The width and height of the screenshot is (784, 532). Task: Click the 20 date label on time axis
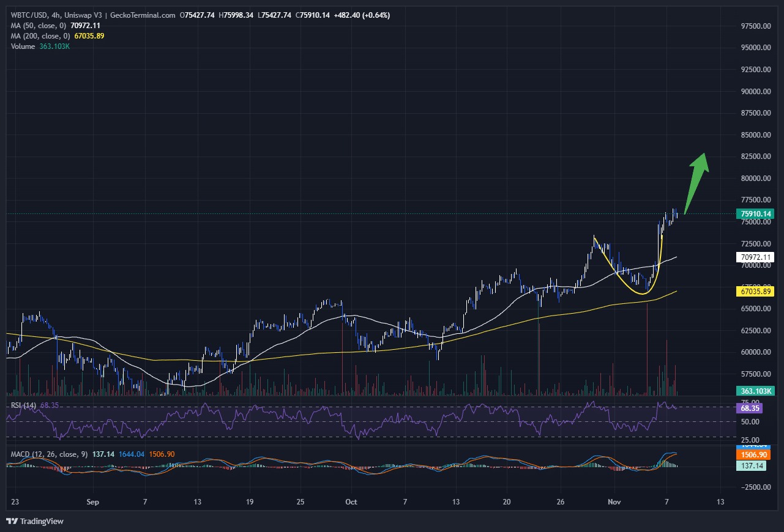click(506, 502)
